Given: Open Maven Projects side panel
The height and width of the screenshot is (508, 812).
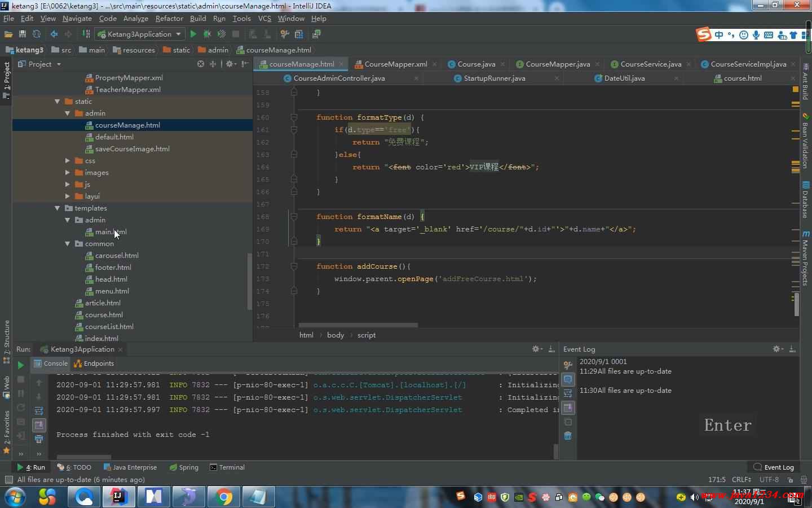Looking at the screenshot, I should click(805, 257).
